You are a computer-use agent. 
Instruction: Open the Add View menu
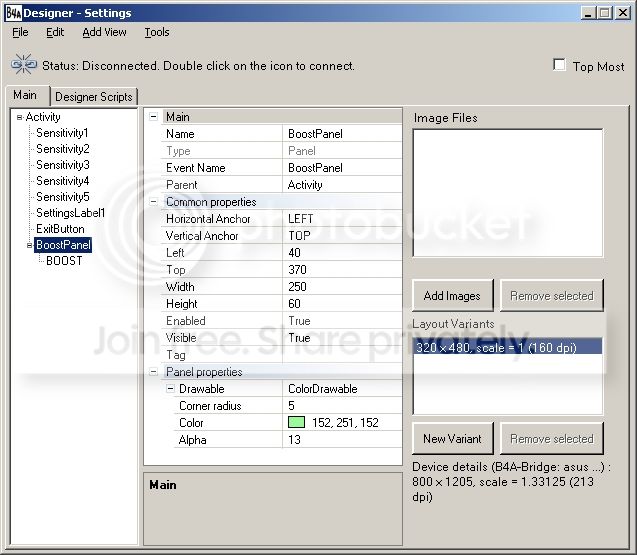point(104,32)
